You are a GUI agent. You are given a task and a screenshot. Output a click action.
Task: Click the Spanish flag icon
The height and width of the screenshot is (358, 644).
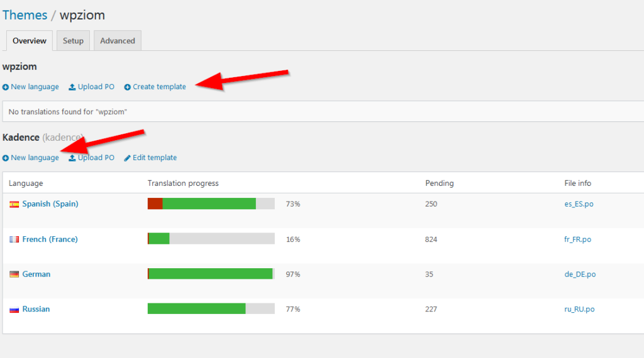pyautogui.click(x=14, y=204)
